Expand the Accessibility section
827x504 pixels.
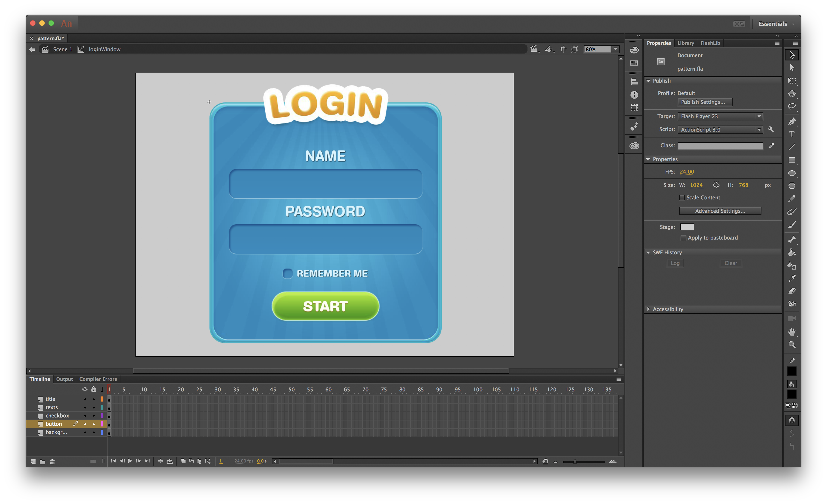coord(648,309)
